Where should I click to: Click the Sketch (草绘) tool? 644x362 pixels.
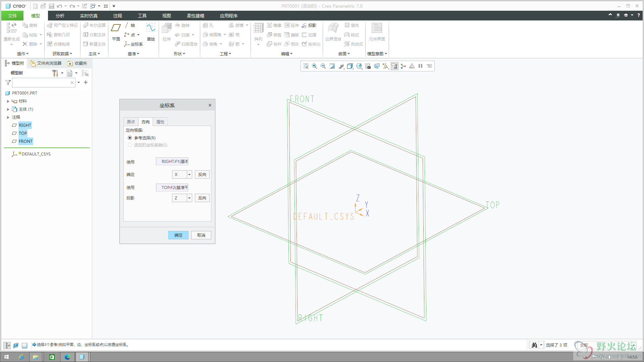(x=151, y=32)
